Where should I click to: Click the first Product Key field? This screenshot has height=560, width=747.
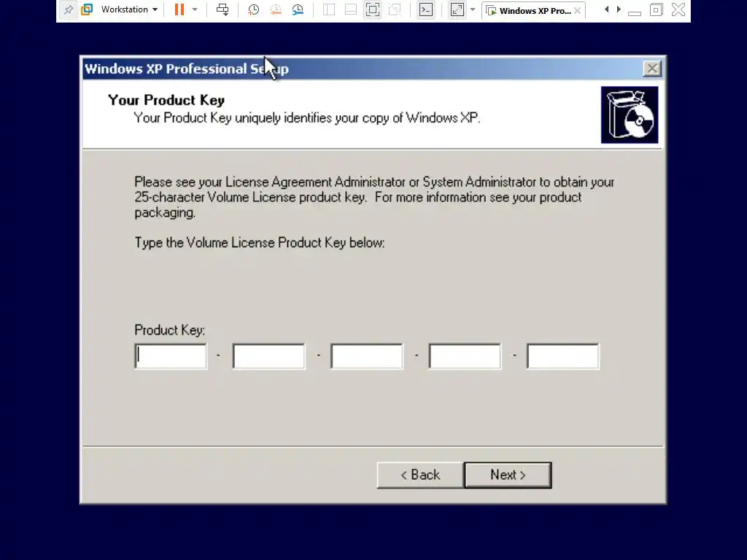[x=171, y=356]
